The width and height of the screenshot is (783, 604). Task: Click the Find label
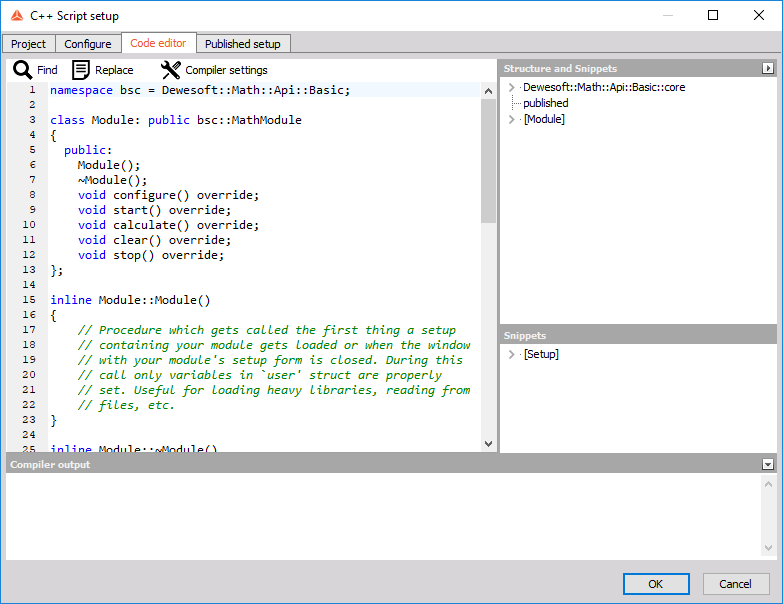click(x=47, y=70)
